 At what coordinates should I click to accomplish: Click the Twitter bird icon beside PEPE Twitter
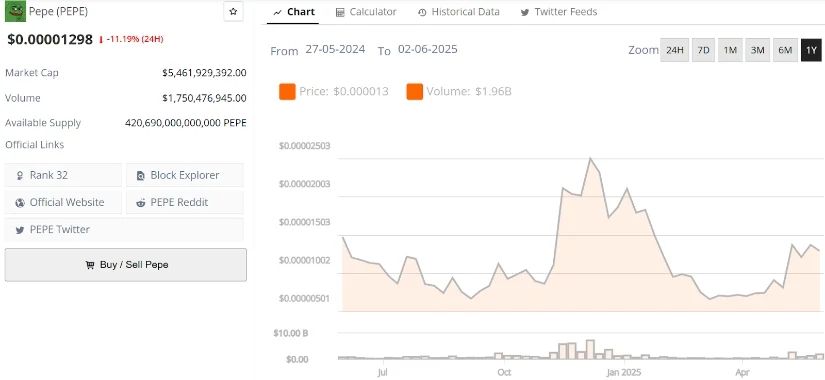click(x=20, y=230)
